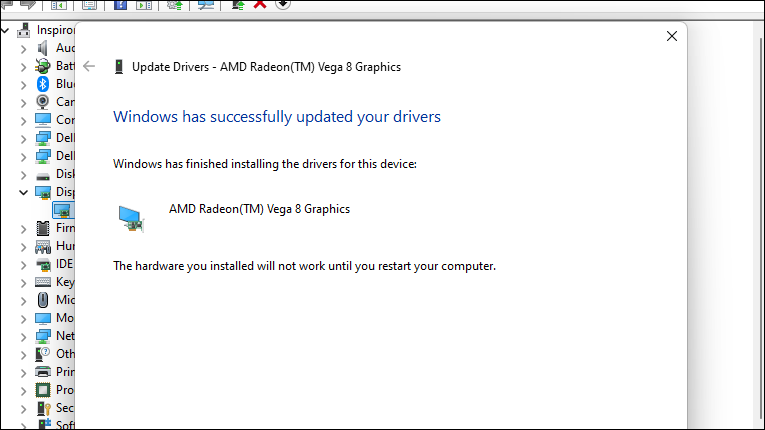Click the Bluetooth icon in device tree
Screen dimensions: 765x430
[x=43, y=84]
